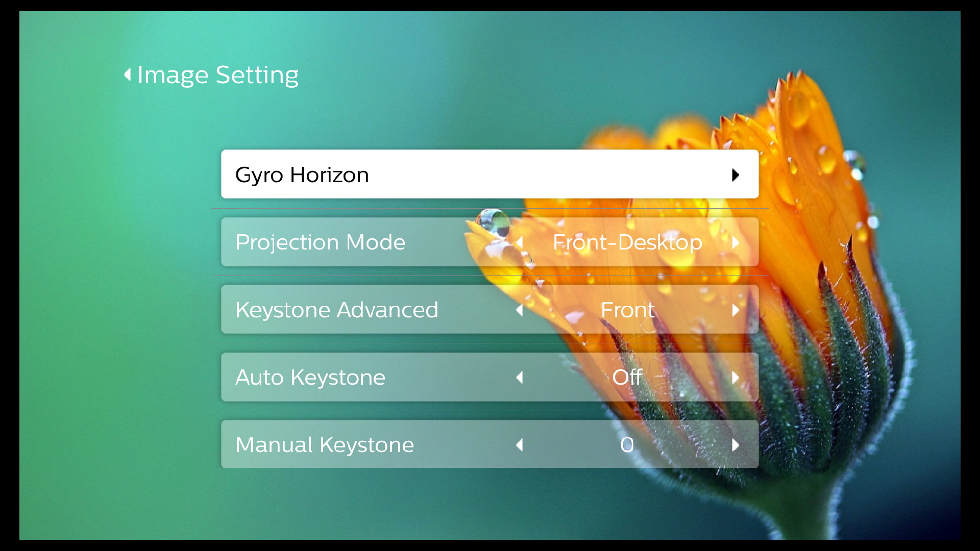
Task: Select the Auto Keystone row label
Action: (x=310, y=377)
